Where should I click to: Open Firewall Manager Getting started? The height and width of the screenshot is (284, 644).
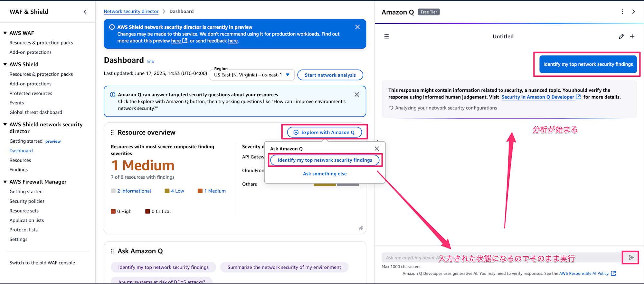[26, 192]
